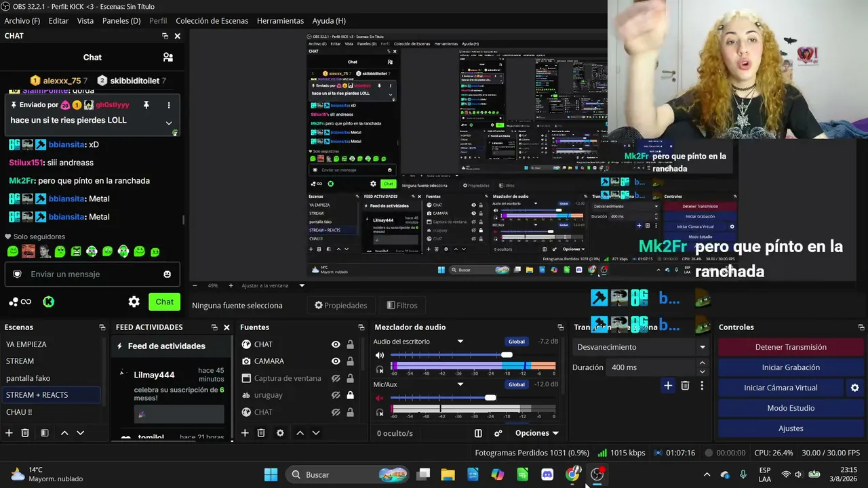Show the Captura de ventana source
The height and width of the screenshot is (488, 868).
click(x=336, y=378)
